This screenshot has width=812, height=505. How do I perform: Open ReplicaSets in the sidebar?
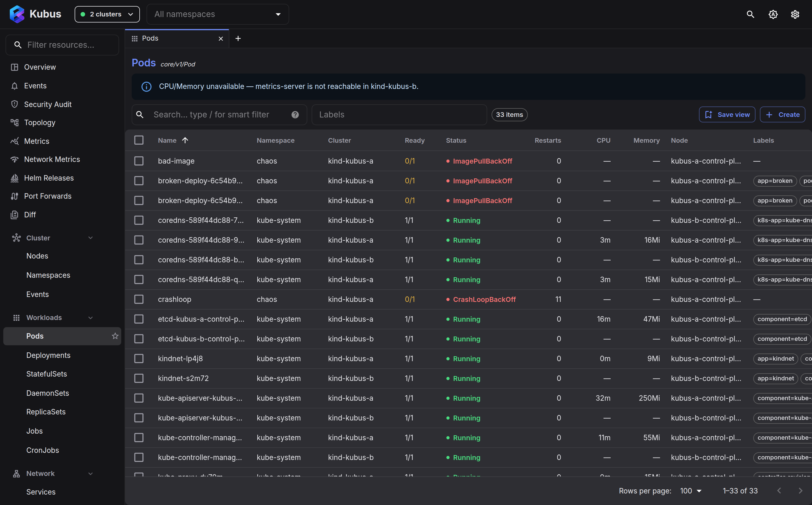46,412
